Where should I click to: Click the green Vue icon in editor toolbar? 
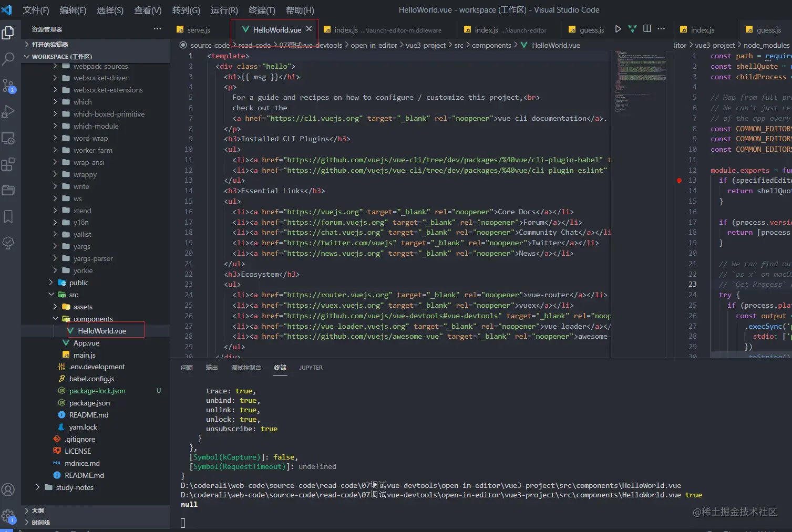[632, 29]
